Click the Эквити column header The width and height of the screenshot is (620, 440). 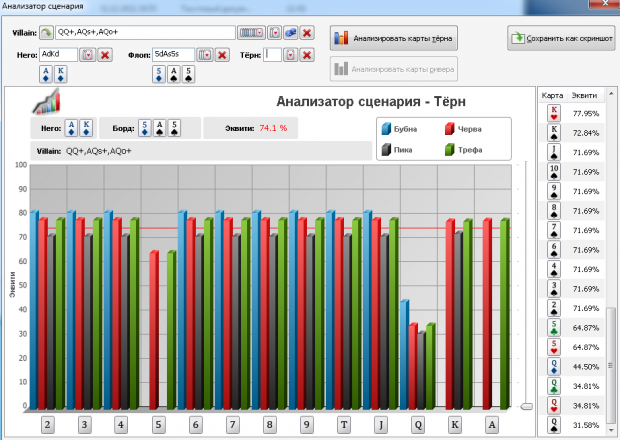click(584, 95)
